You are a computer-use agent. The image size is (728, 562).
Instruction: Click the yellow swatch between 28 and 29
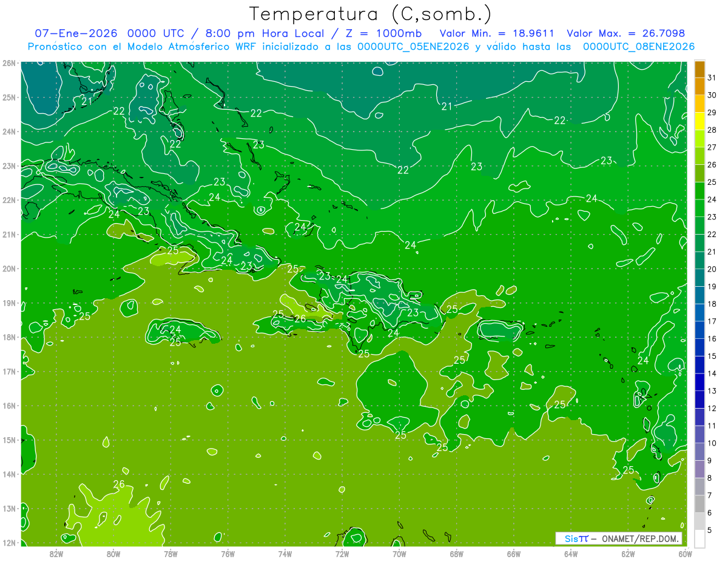click(700, 121)
